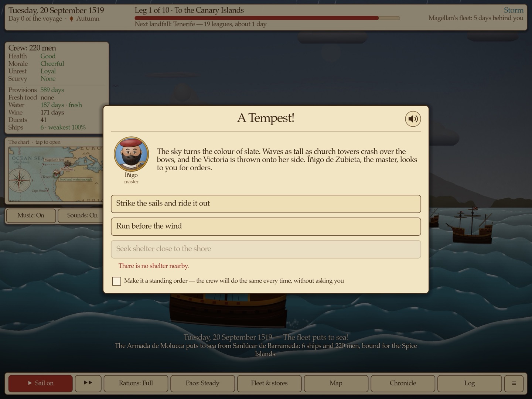Click the A Tempest! dialog title
The width and height of the screenshot is (532, 399).
(266, 118)
